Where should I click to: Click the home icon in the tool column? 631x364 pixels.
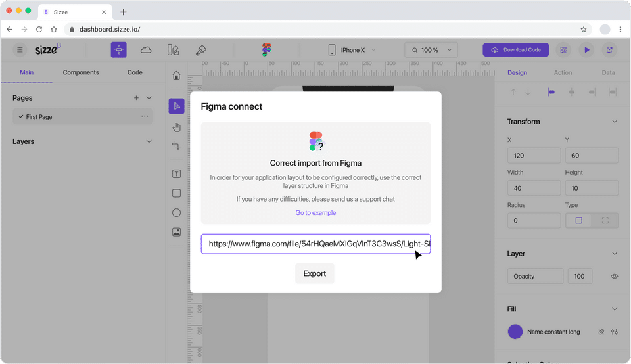[x=176, y=75]
